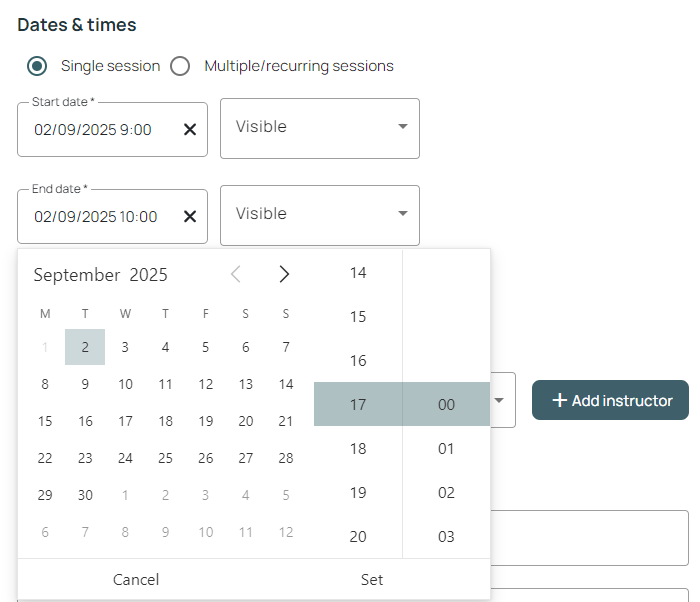Go to previous month in calendar

(x=236, y=274)
